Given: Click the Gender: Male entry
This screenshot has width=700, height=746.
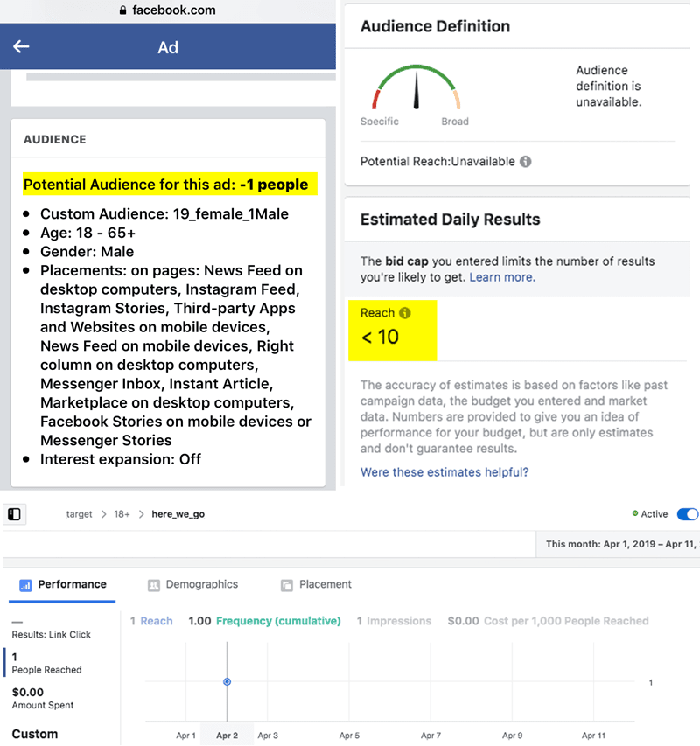Looking at the screenshot, I should click(87, 252).
